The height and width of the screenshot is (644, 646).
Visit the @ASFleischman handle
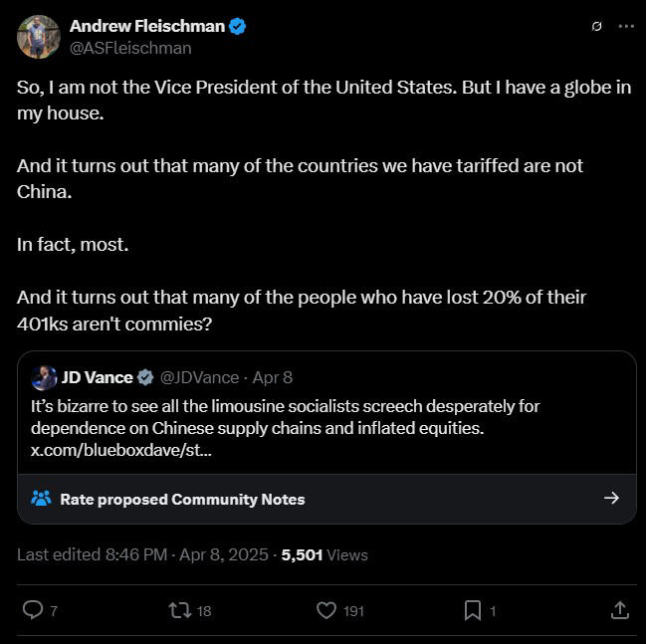coord(130,48)
